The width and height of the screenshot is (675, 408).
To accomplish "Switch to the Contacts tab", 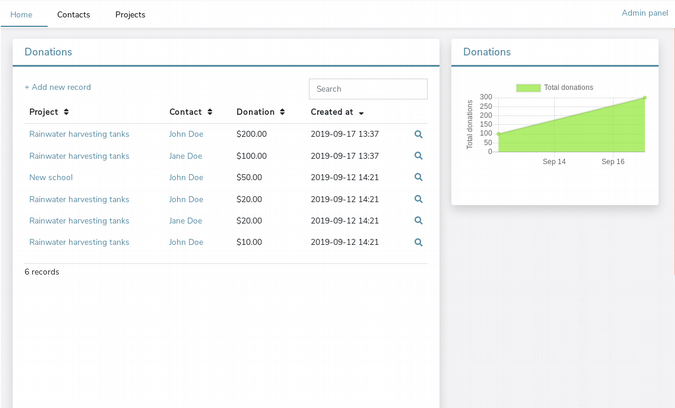I will (73, 15).
